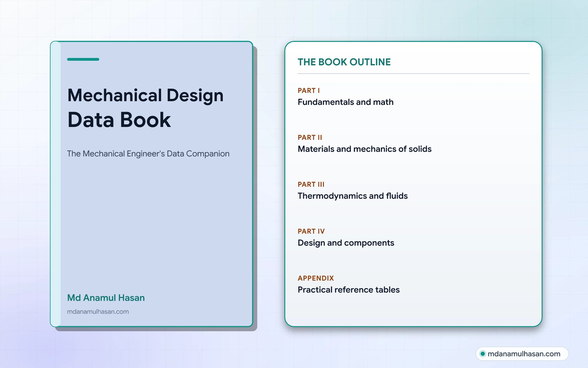
Task: Select 'Practical reference tables' entry
Action: point(349,290)
